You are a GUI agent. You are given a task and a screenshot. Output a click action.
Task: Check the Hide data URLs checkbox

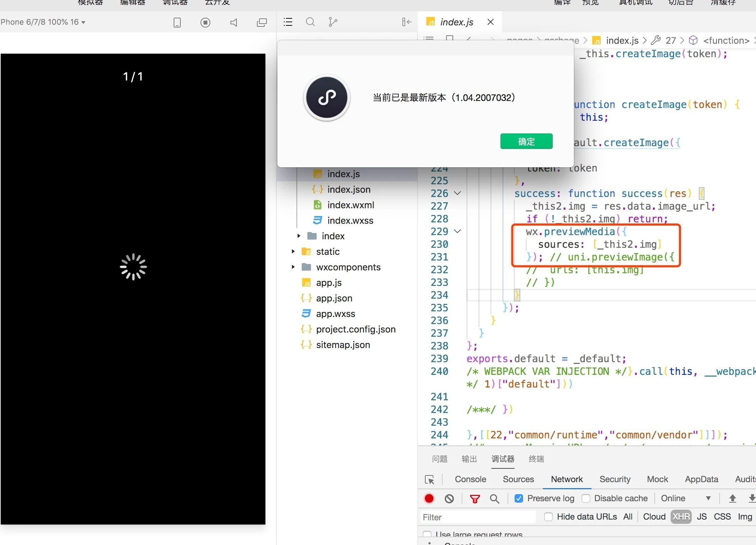click(x=548, y=517)
